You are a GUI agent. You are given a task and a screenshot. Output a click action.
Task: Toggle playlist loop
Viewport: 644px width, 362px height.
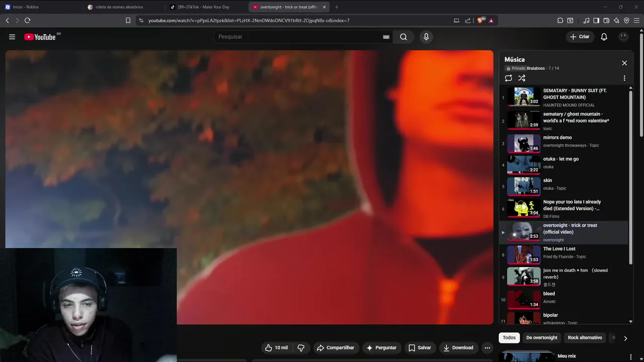click(x=509, y=78)
